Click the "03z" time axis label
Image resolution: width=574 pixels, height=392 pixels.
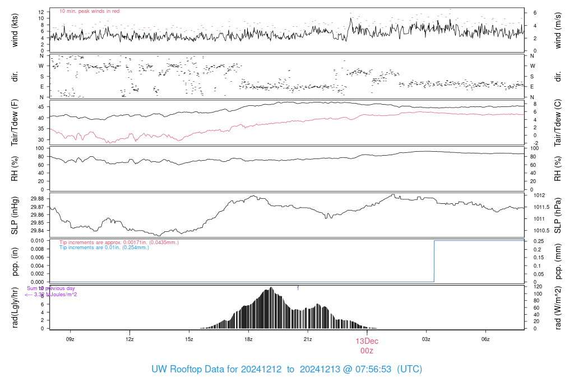[x=426, y=339]
